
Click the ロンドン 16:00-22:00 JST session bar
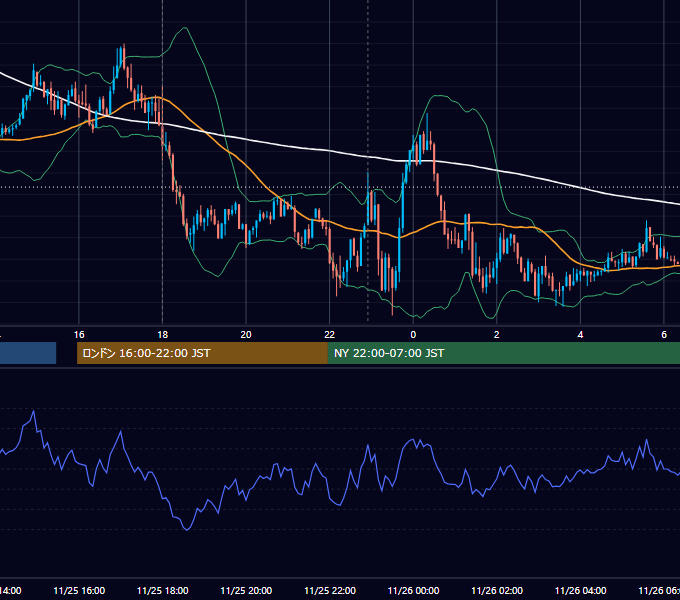(x=202, y=353)
